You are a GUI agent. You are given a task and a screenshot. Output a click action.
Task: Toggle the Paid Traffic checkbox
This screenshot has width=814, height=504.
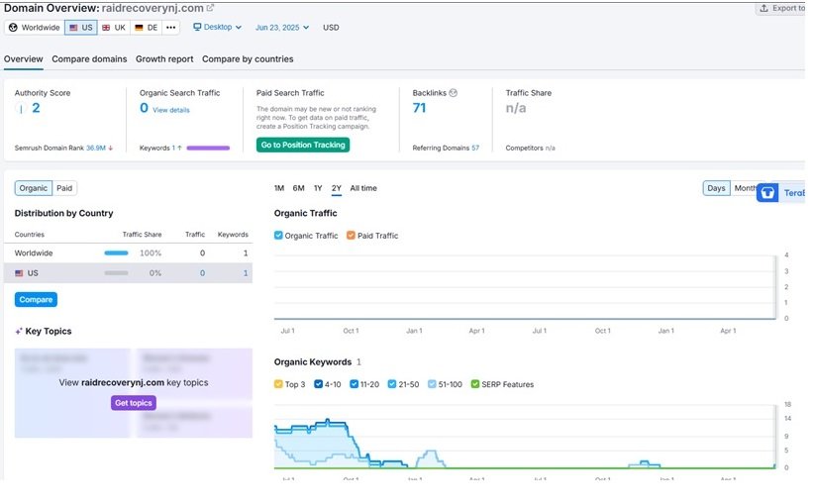click(351, 236)
